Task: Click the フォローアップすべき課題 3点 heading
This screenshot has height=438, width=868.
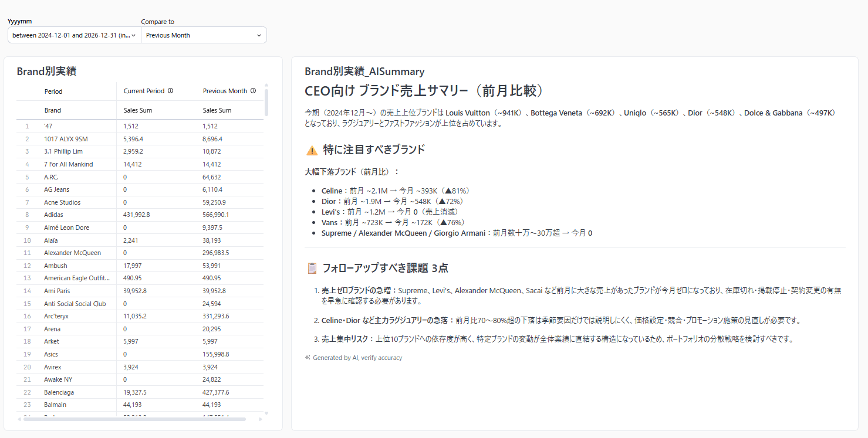Action: [386, 269]
